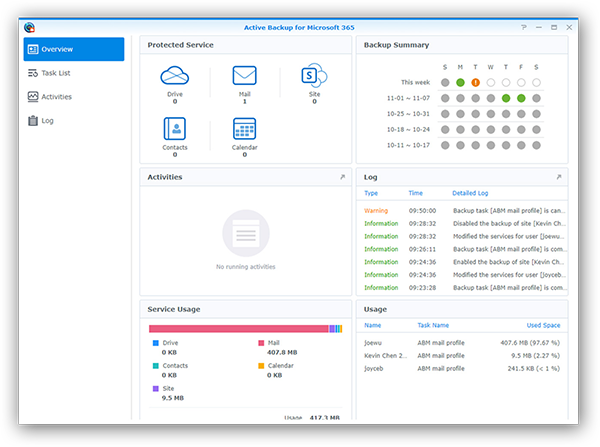Click the help question mark icon

(523, 28)
